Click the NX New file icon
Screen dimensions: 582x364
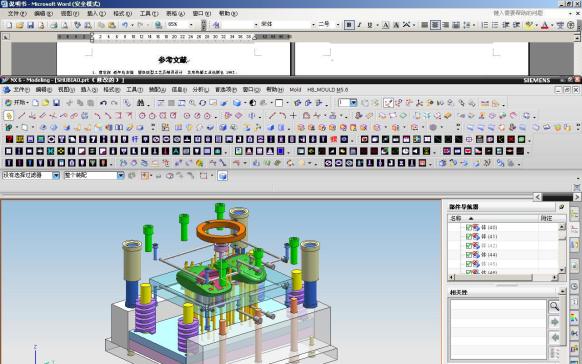click(35, 103)
